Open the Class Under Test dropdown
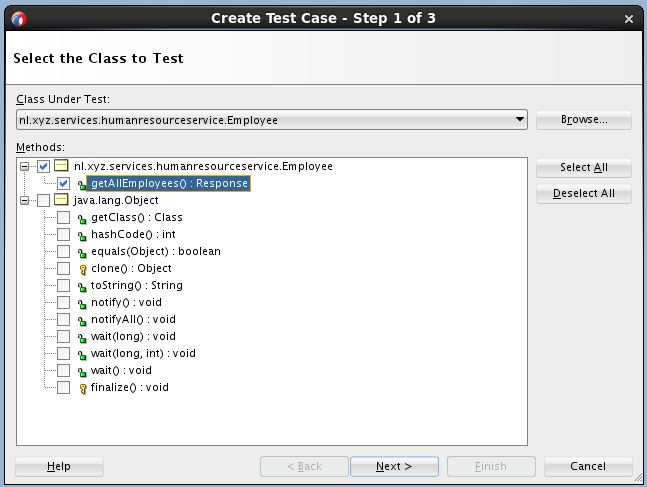 pyautogui.click(x=519, y=120)
